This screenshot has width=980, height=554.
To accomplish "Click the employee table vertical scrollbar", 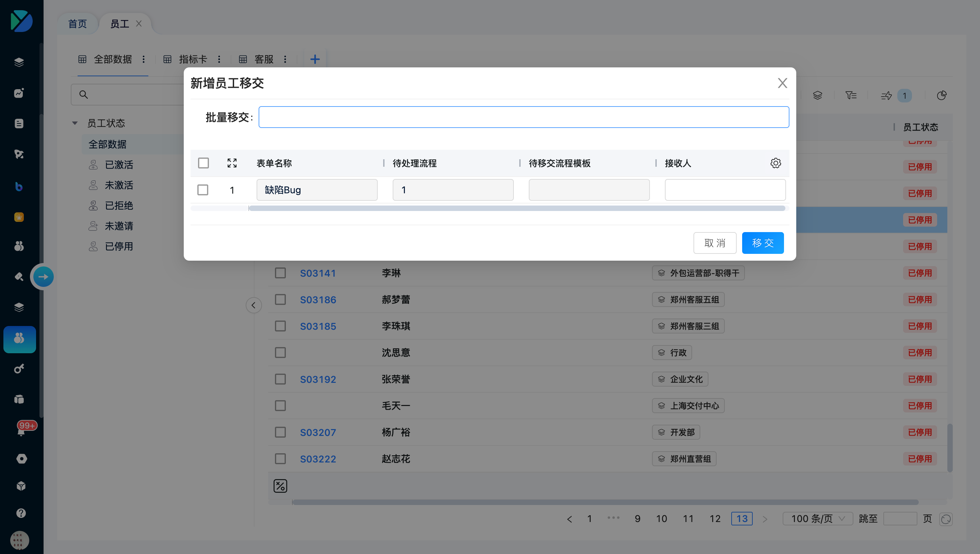I will 950,448.
